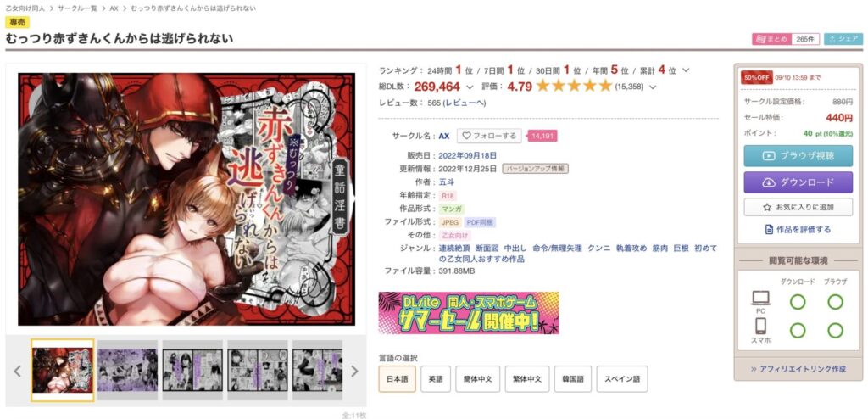The height and width of the screenshot is (419, 868).
Task: Click the heart follow icon
Action: tap(466, 136)
